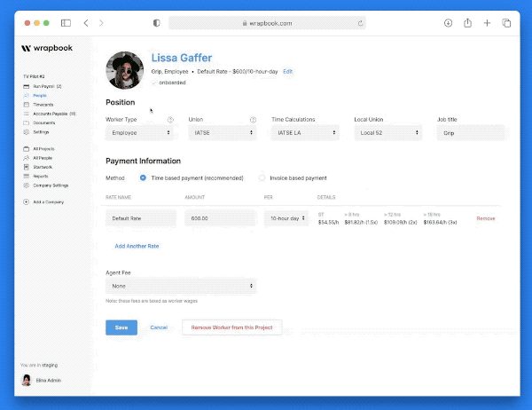Click the Safari share icon
The height and width of the screenshot is (410, 532).
(467, 23)
